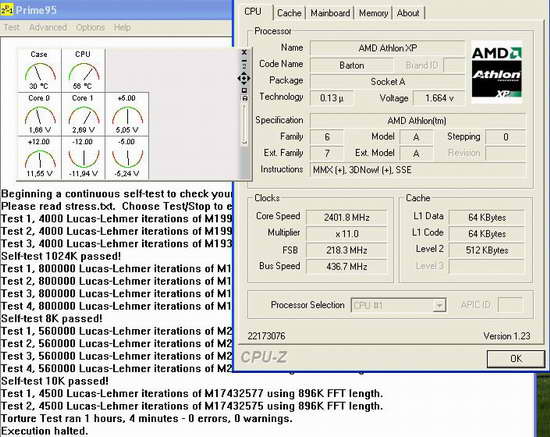Switch to the Mainboard tab in CPU-Z

pos(330,13)
